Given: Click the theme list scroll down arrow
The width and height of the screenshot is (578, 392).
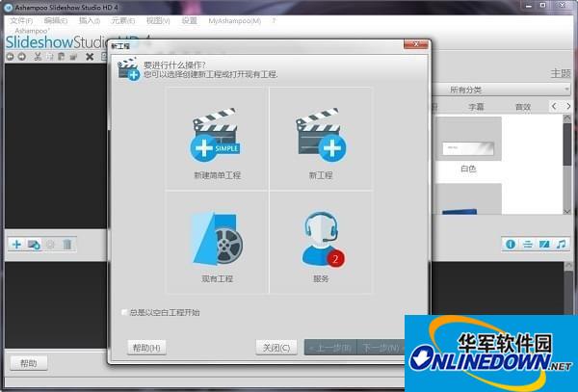Looking at the screenshot, I should (x=567, y=211).
